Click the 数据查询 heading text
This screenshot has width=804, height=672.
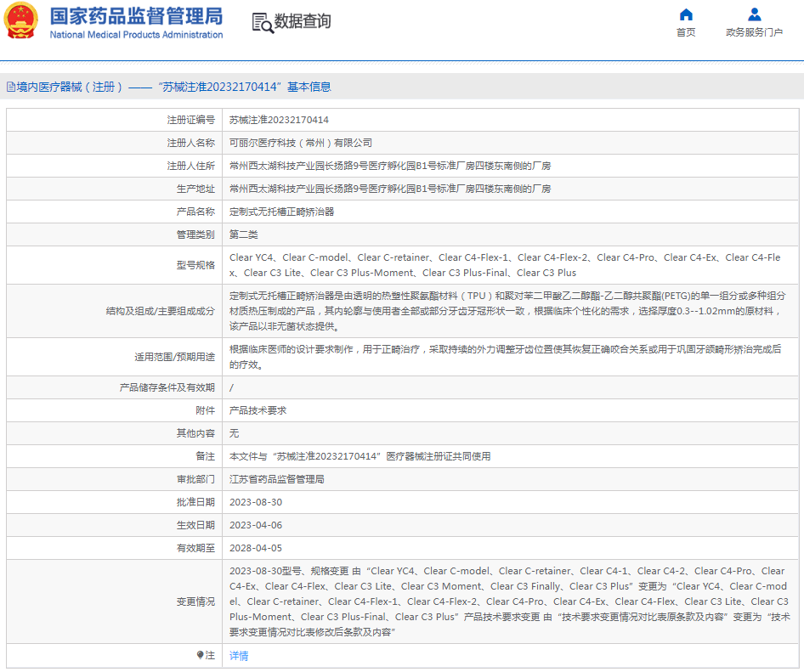click(303, 21)
